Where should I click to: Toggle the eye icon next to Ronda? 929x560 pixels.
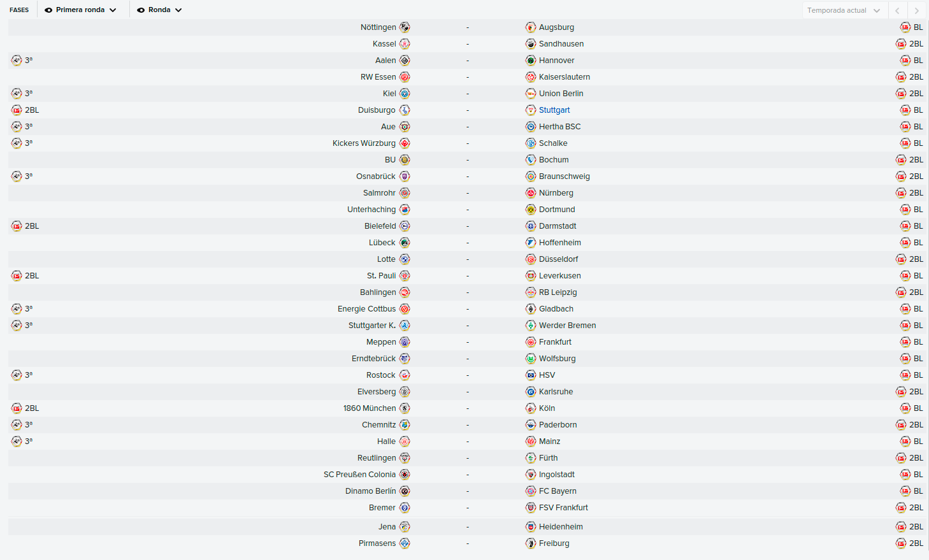(x=141, y=10)
